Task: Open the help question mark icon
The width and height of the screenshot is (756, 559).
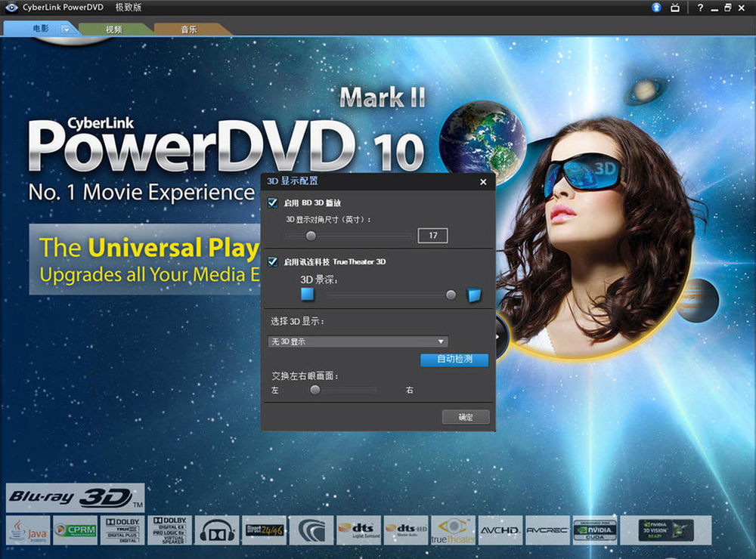Action: tap(700, 8)
